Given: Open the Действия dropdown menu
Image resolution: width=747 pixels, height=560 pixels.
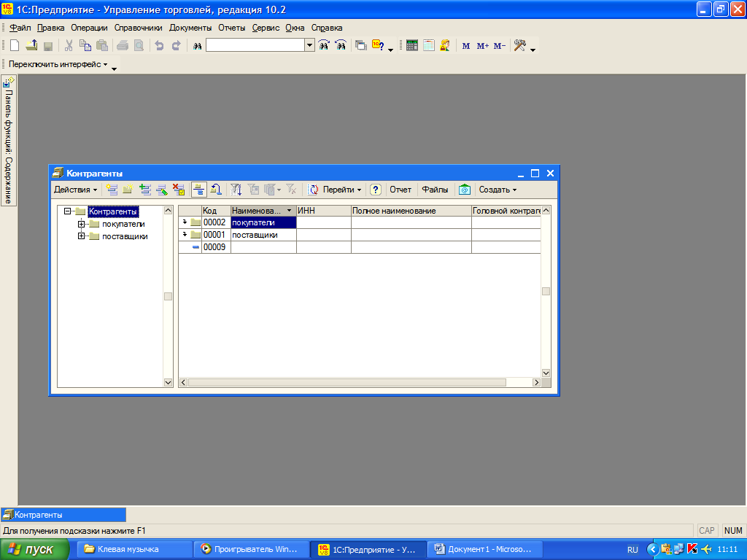Looking at the screenshot, I should click(75, 190).
